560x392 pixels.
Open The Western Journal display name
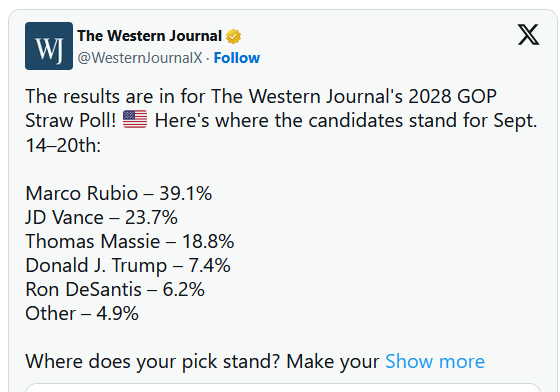150,36
